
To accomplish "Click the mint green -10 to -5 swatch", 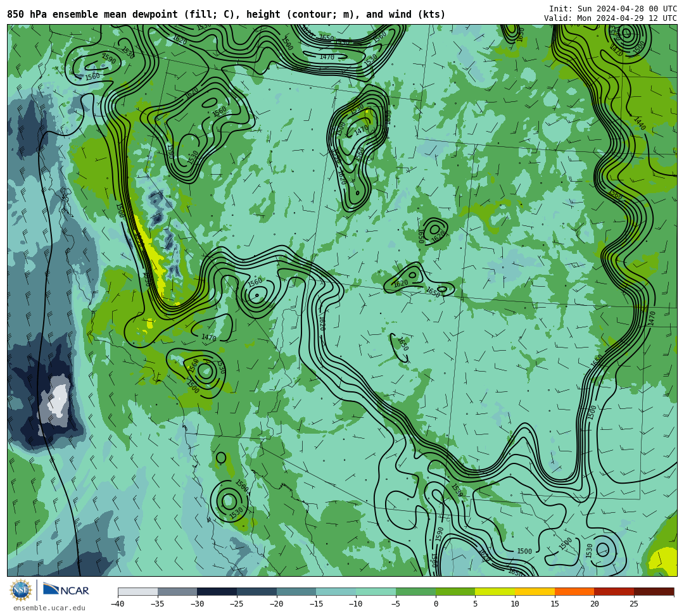I will pos(376,591).
